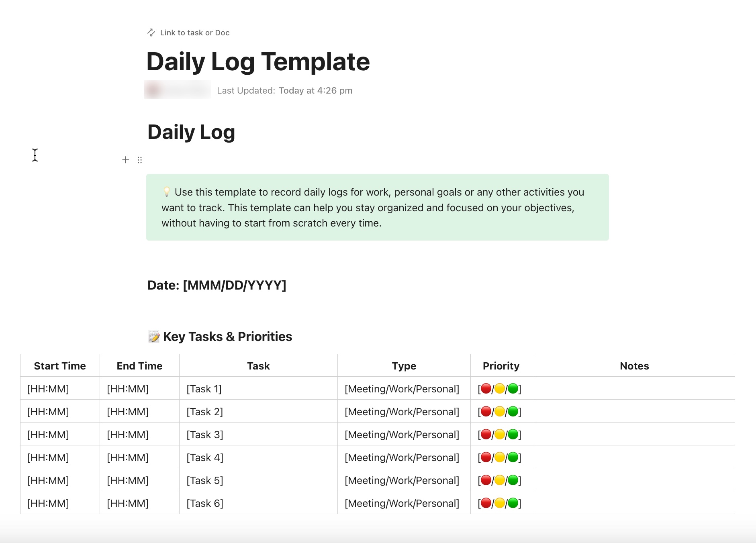
Task: Click the memo icon beside Key Tasks & Priorities
Action: coord(153,337)
